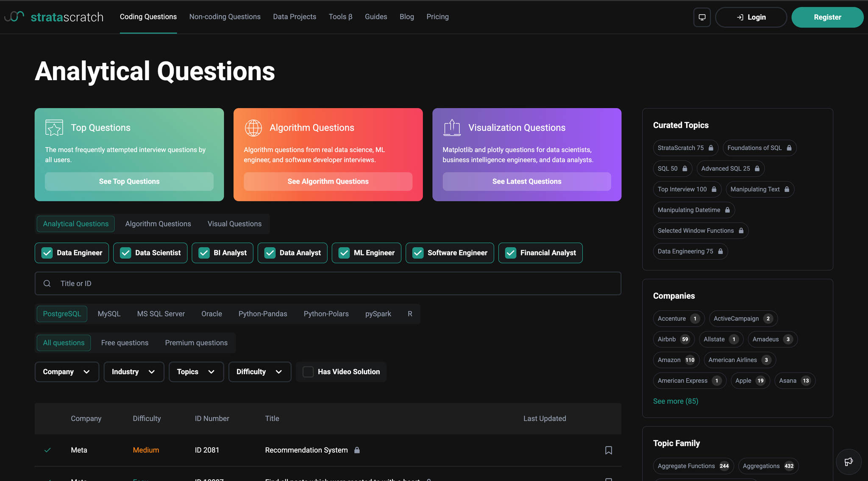The image size is (868, 481).
Task: Click the Visualization Questions chart icon
Action: click(x=452, y=128)
